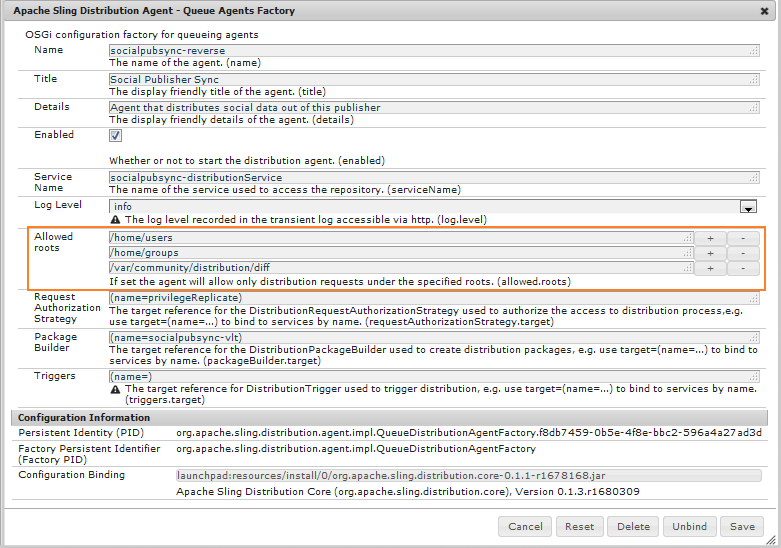This screenshot has width=781, height=548.
Task: Toggle the Enabled checkbox
Action: tap(115, 135)
